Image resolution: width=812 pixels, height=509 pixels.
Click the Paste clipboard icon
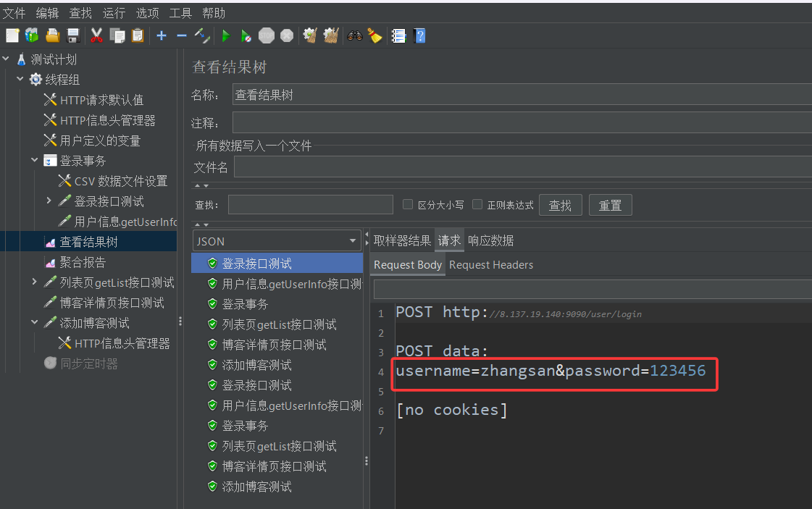(x=137, y=35)
